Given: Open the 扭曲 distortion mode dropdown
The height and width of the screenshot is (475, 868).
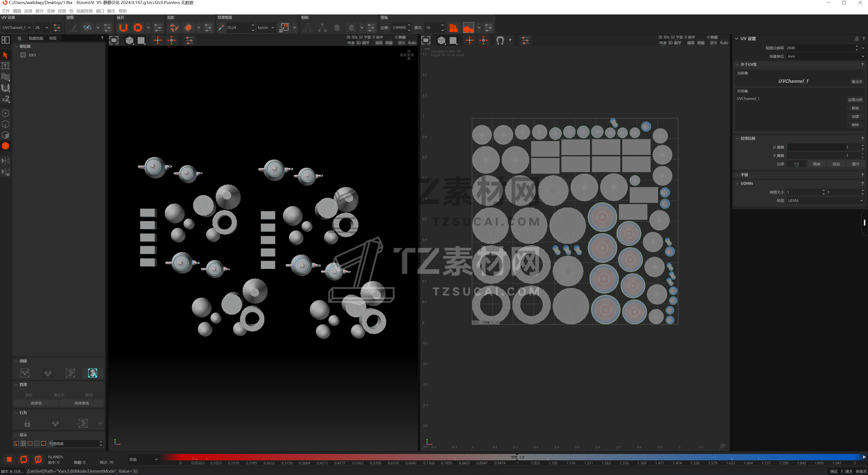Looking at the screenshot, I should point(144,459).
